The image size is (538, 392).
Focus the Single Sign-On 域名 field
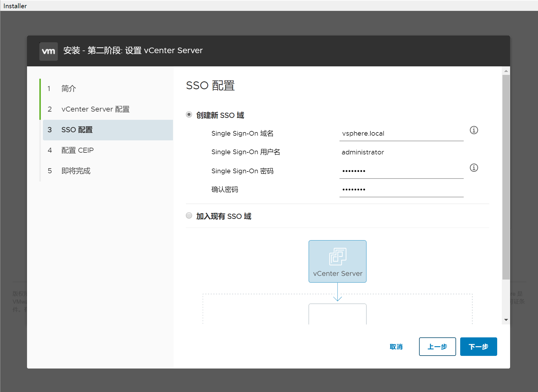[x=401, y=134]
